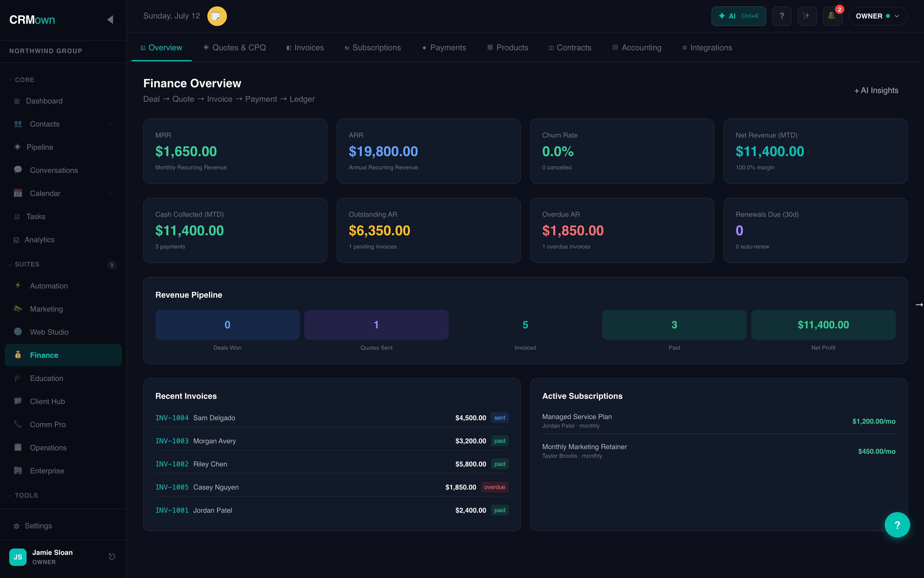This screenshot has width=924, height=578.
Task: Click the Net Profit $11,400.00 block
Action: pos(823,325)
